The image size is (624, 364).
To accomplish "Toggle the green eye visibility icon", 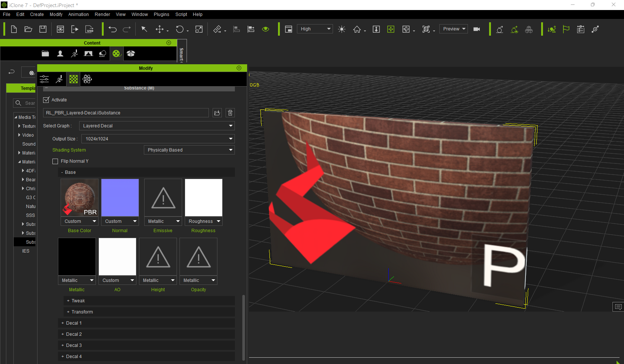I will (x=265, y=29).
